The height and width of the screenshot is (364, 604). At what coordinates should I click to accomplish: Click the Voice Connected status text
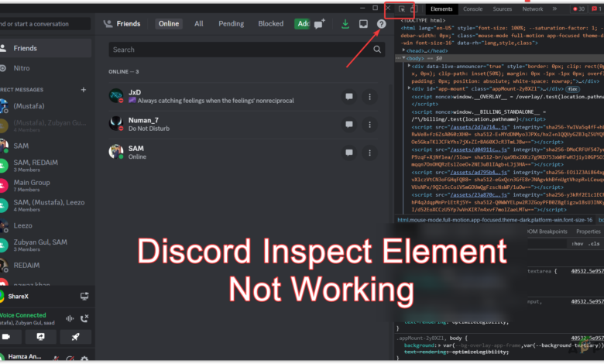click(23, 315)
